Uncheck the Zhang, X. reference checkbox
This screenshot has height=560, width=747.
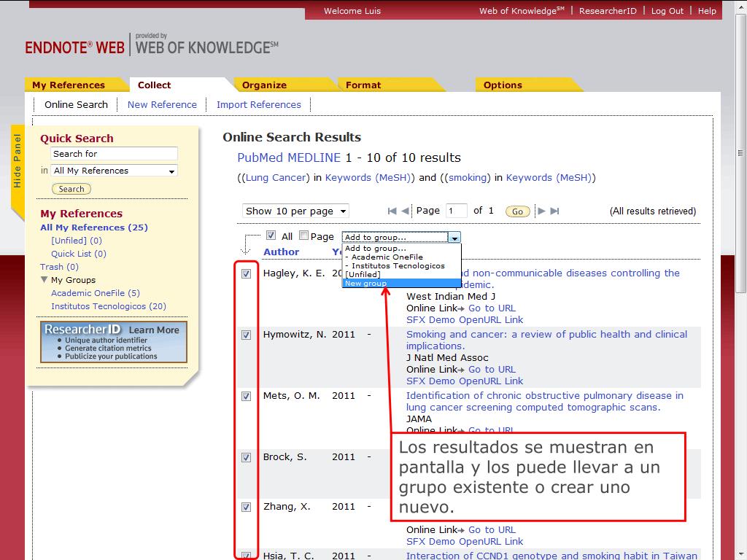point(246,507)
